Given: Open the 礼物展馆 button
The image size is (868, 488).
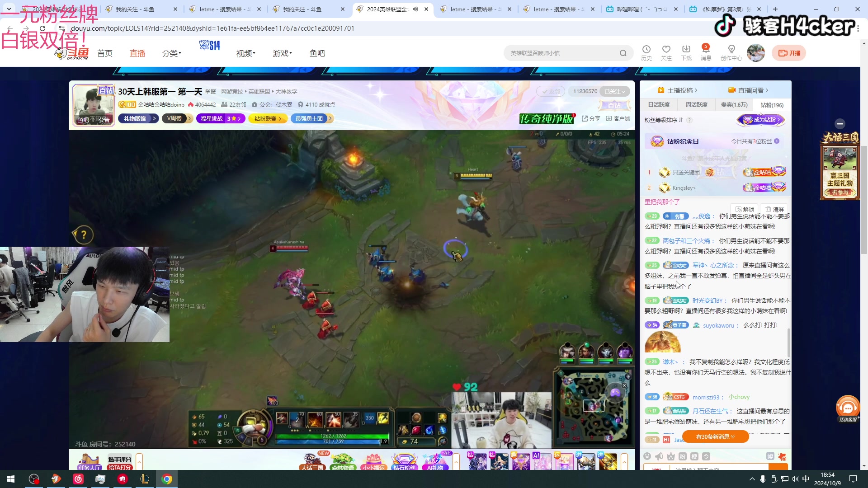Looking at the screenshot, I should (x=138, y=118).
